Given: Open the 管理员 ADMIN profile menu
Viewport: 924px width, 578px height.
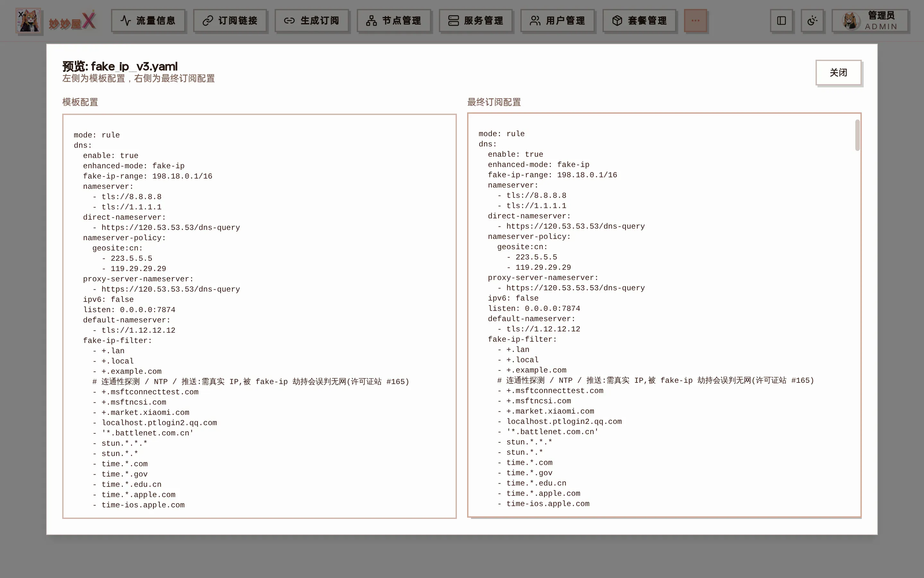Looking at the screenshot, I should point(870,21).
